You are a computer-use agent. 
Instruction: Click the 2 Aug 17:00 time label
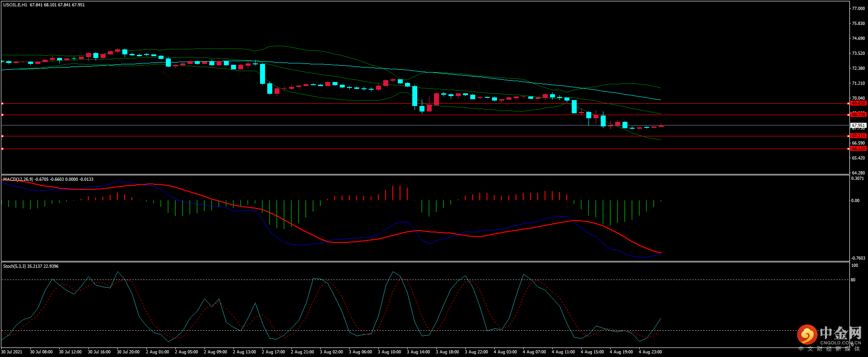273,352
